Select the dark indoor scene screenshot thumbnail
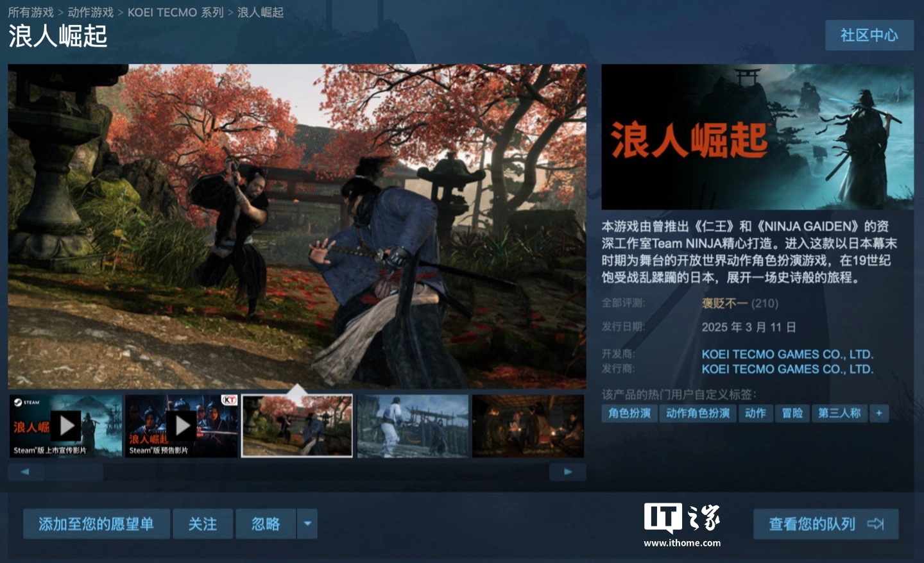The height and width of the screenshot is (563, 924). tap(528, 426)
